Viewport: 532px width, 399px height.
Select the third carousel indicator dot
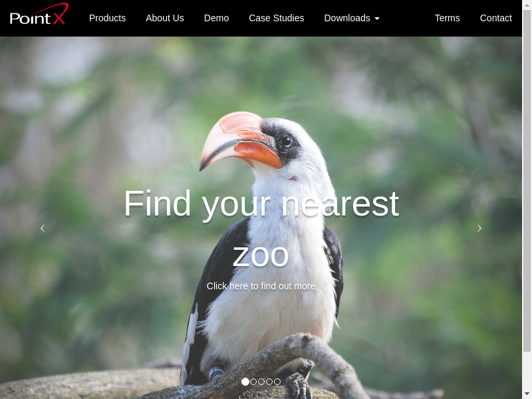[261, 382]
